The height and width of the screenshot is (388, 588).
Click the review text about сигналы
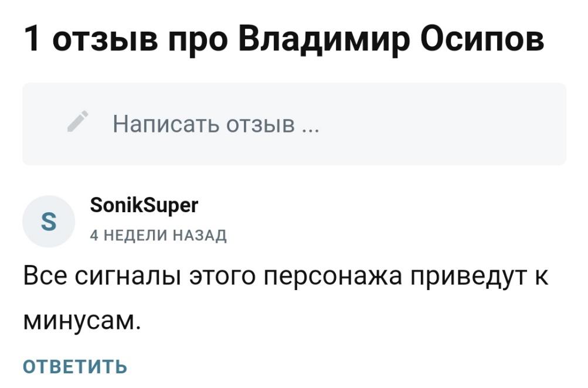(285, 276)
